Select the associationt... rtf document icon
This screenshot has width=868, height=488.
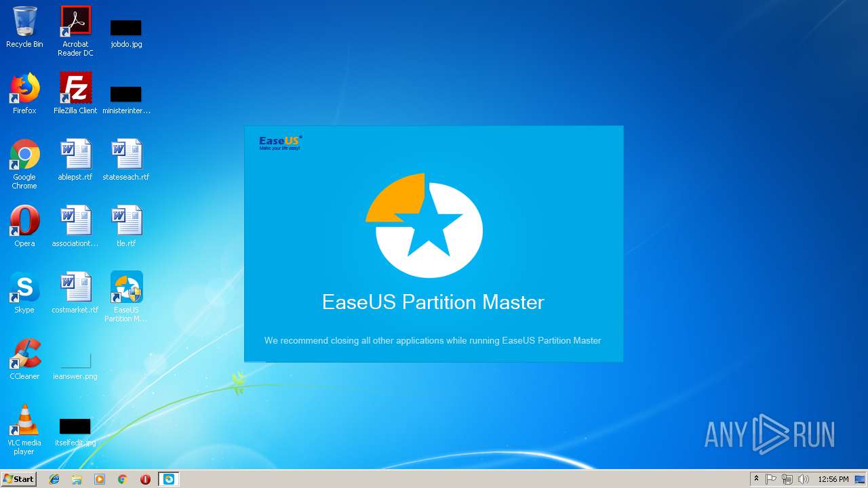pyautogui.click(x=75, y=226)
